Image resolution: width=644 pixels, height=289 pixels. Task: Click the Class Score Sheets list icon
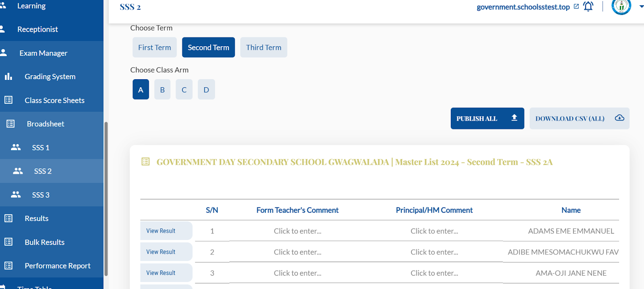click(8, 100)
